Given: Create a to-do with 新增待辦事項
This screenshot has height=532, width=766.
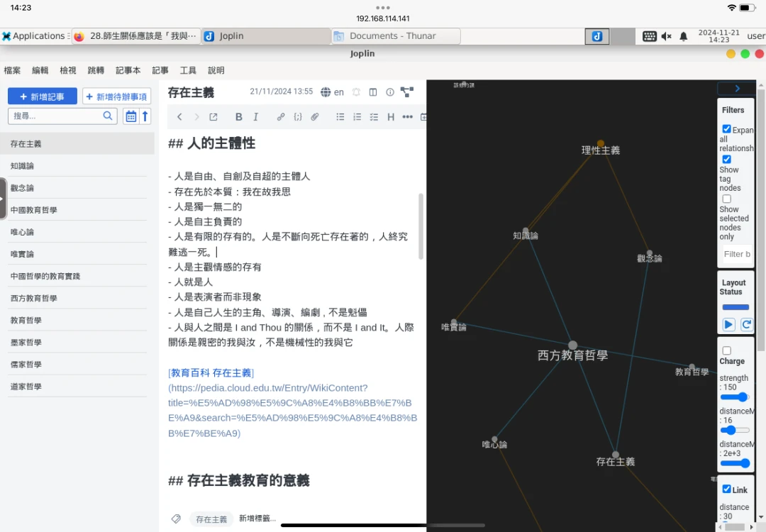Looking at the screenshot, I should (116, 96).
